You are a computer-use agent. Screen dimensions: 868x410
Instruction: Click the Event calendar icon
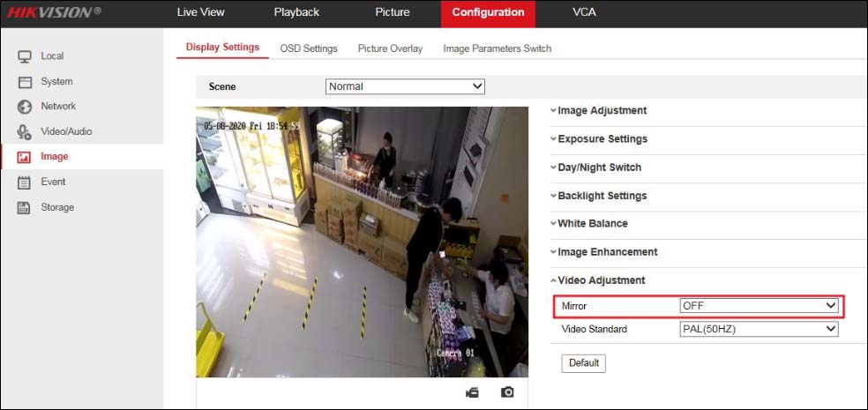25,182
